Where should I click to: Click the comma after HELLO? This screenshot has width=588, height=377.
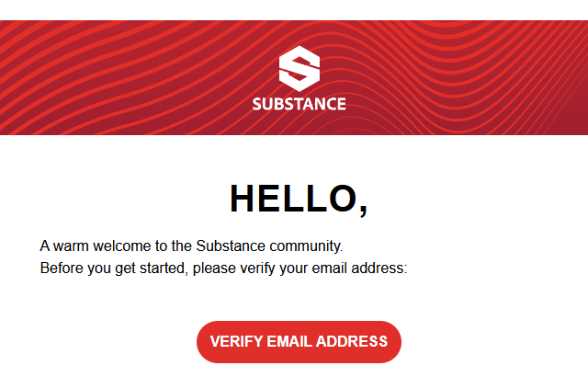click(x=363, y=210)
